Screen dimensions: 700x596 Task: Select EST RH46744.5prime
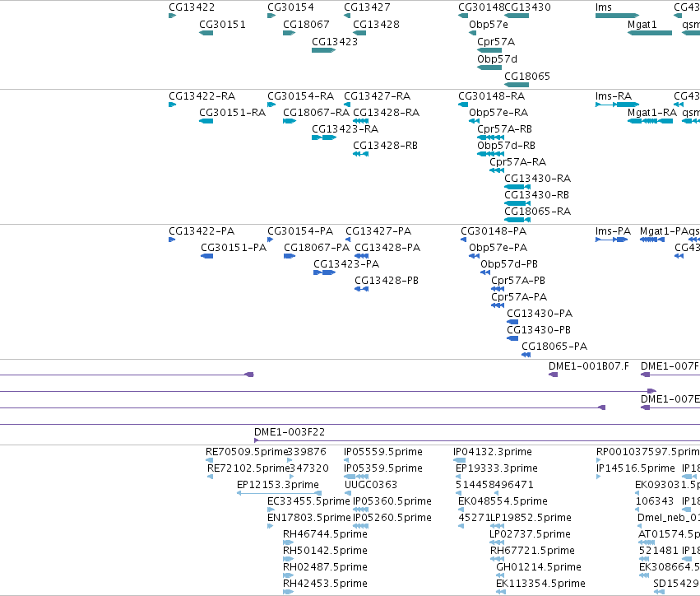coord(289,542)
